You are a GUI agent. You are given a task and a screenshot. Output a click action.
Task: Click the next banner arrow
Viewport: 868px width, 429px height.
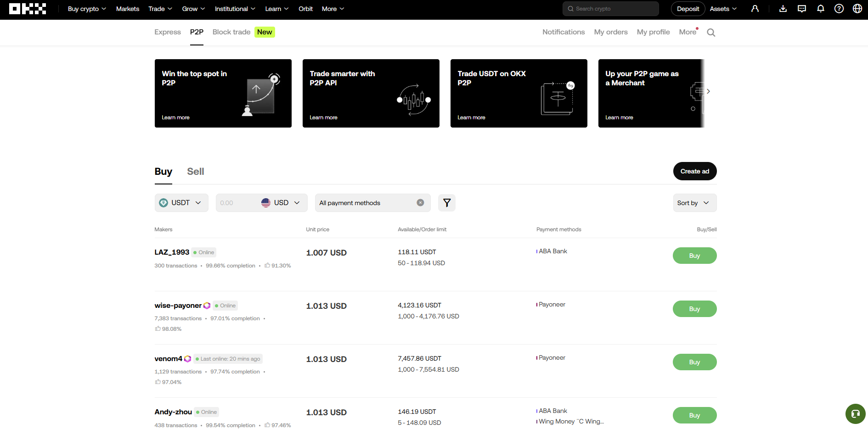(x=709, y=91)
